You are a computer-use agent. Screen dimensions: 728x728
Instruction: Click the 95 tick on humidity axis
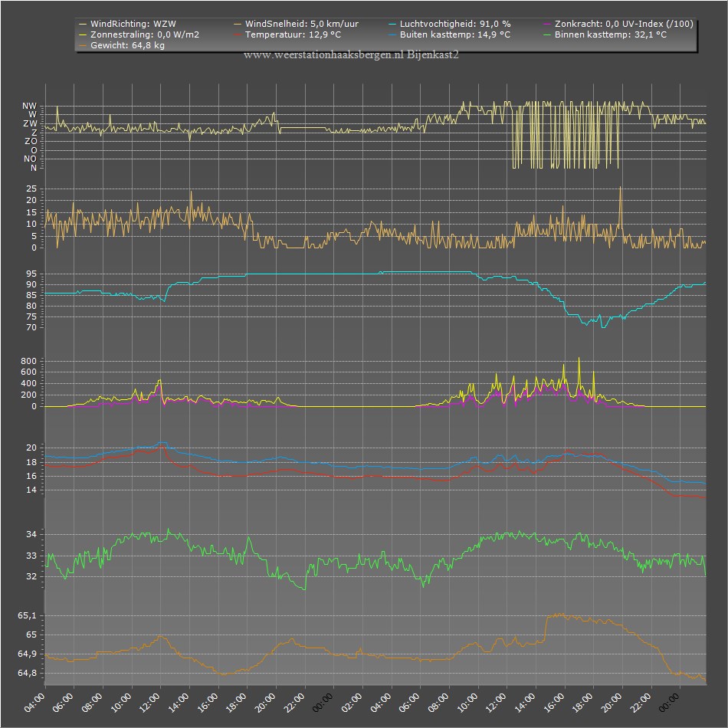point(31,274)
